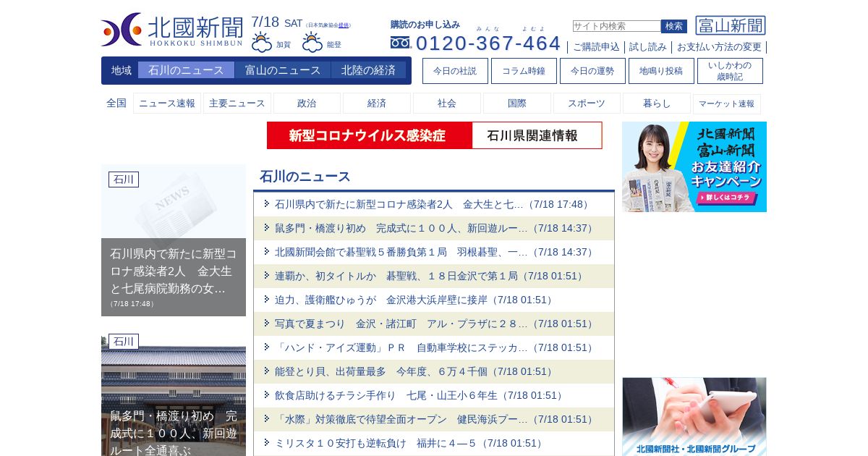Select 社会 menu item
Screen dimensions: 868x456
(447, 104)
